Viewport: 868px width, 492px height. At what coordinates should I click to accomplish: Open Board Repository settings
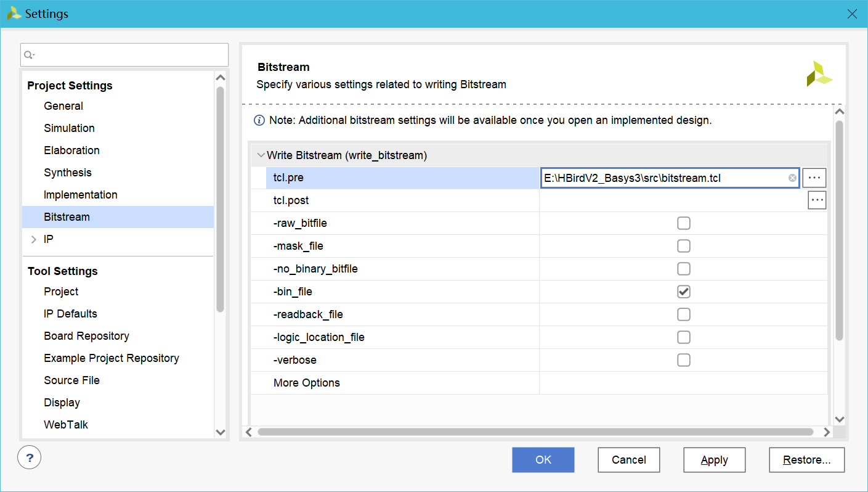(x=86, y=336)
